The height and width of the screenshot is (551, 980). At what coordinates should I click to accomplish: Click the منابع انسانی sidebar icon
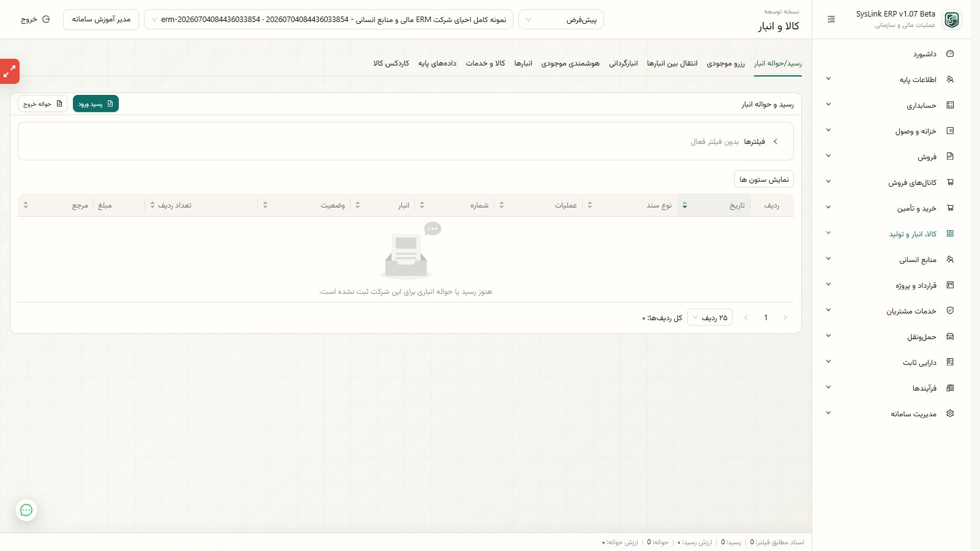950,260
